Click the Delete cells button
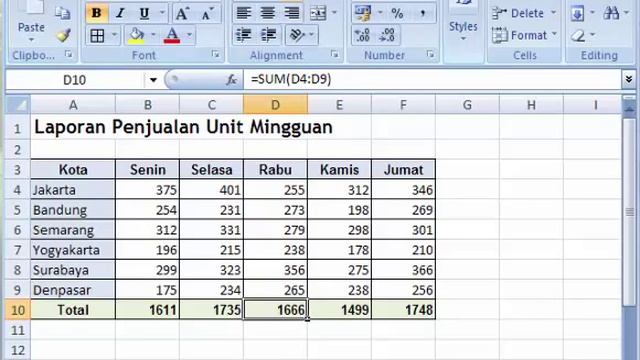This screenshot has height=360, width=640. point(524,13)
